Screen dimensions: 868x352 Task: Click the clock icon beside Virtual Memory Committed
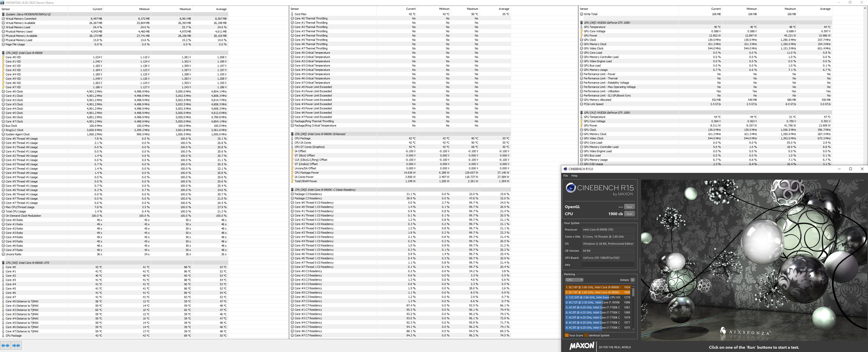[3, 19]
